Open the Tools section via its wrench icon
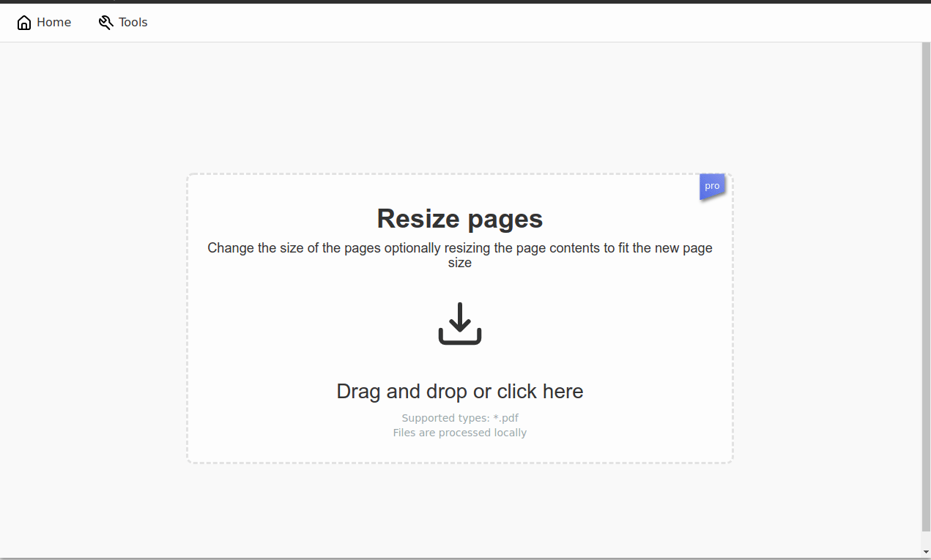931x560 pixels. 105,22
